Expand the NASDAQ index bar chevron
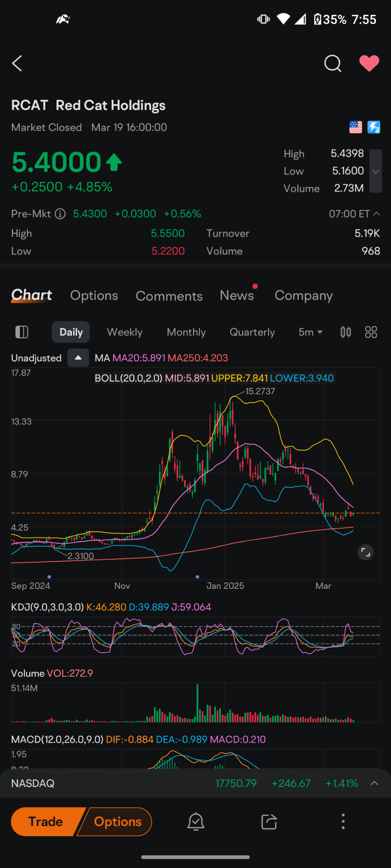This screenshot has height=868, width=391. tap(374, 783)
